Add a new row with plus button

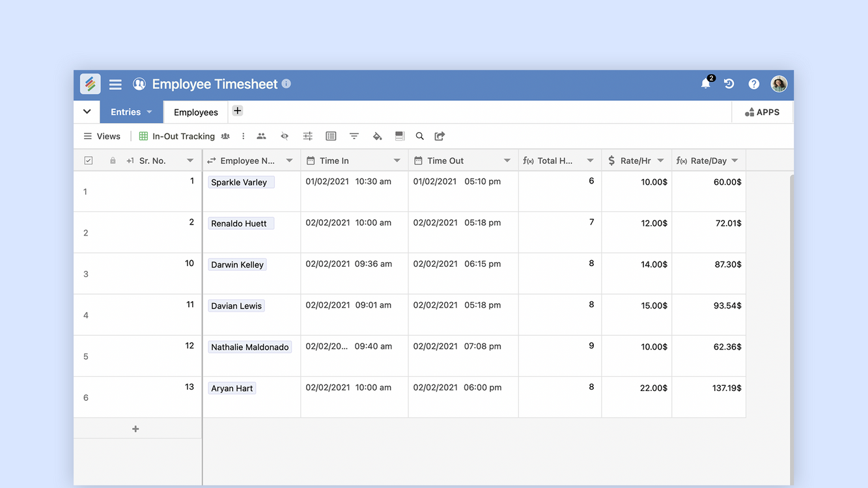click(135, 429)
